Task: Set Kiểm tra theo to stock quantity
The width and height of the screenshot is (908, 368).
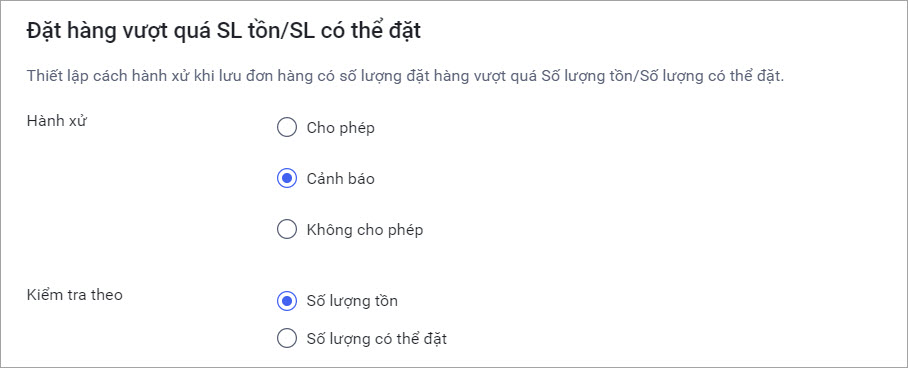Action: pyautogui.click(x=287, y=301)
